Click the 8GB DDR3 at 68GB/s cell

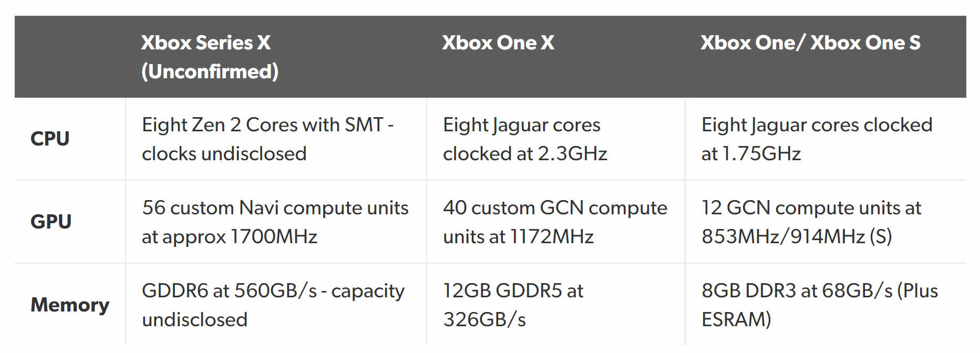click(x=826, y=305)
